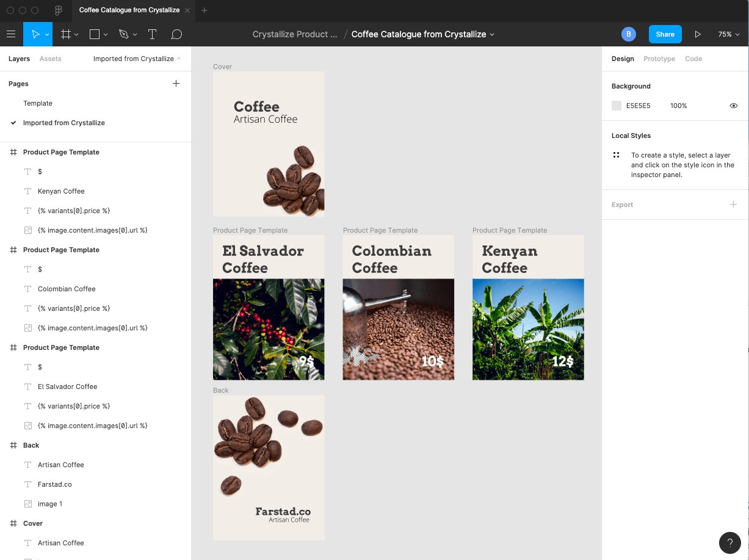This screenshot has width=749, height=560.
Task: Open file name dropdown in title bar
Action: 492,35
